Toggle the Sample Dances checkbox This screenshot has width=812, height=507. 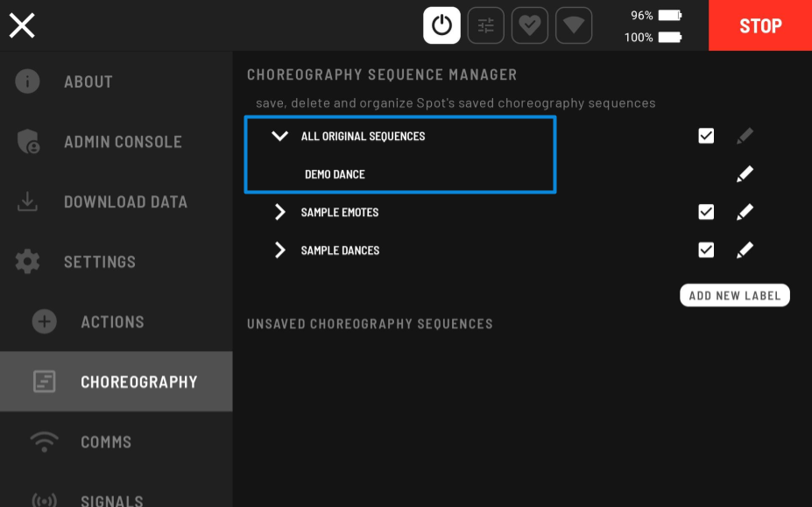click(706, 250)
